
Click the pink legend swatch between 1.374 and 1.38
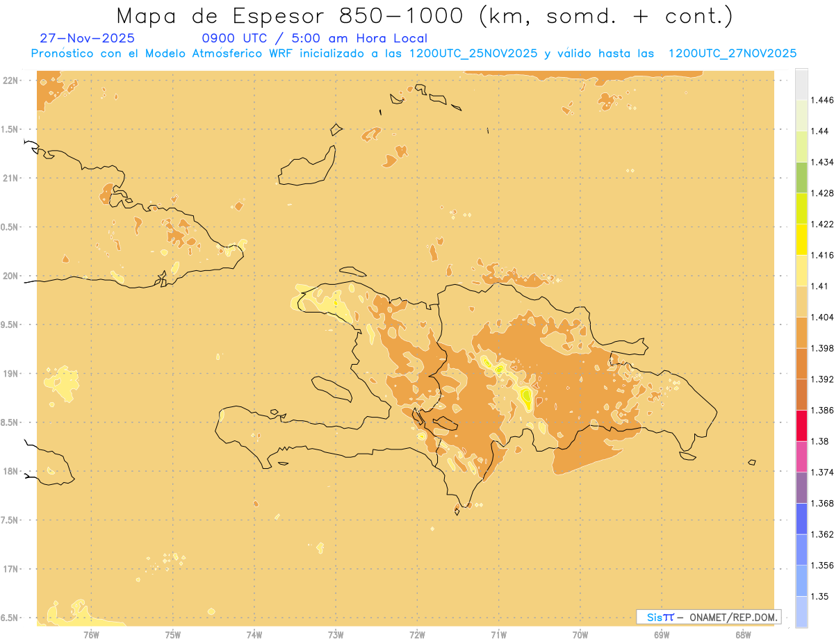click(x=801, y=456)
